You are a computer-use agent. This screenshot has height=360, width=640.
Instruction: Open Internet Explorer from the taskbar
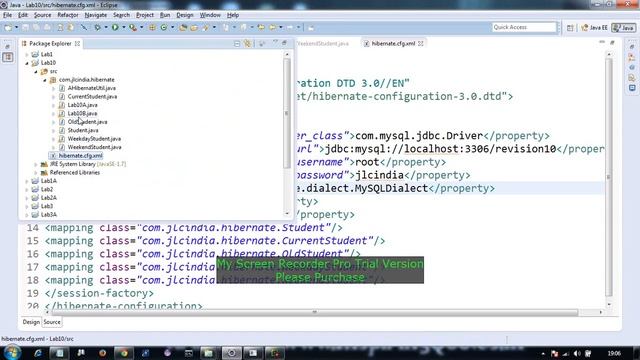38,353
